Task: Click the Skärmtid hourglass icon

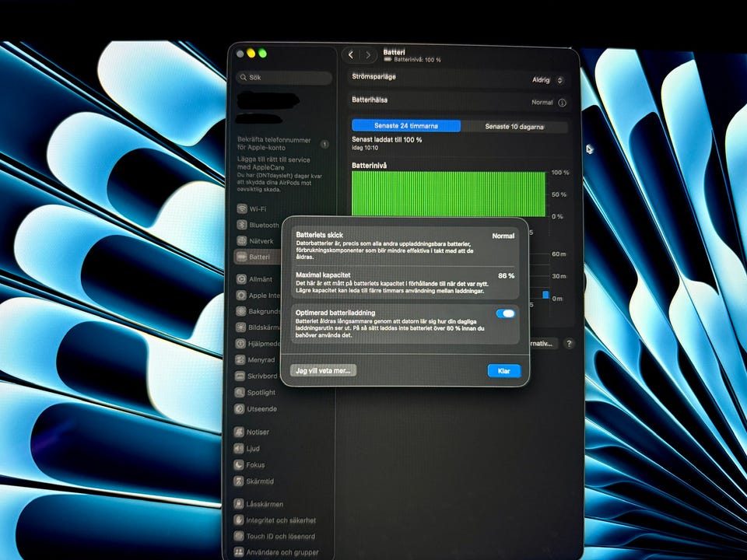Action: coord(241,481)
